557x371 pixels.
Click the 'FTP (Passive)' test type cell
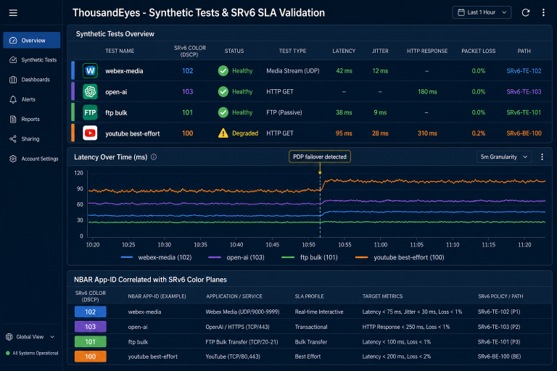pos(284,113)
